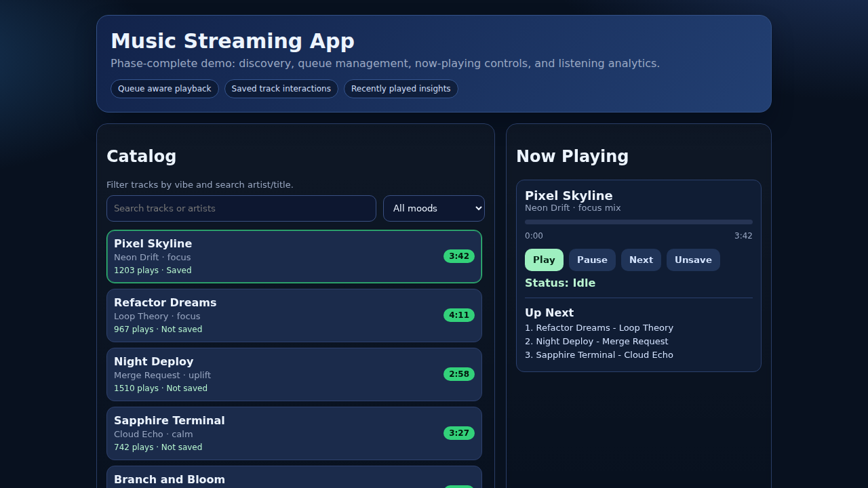Open Recently played insights
The image size is (868, 488).
point(401,89)
